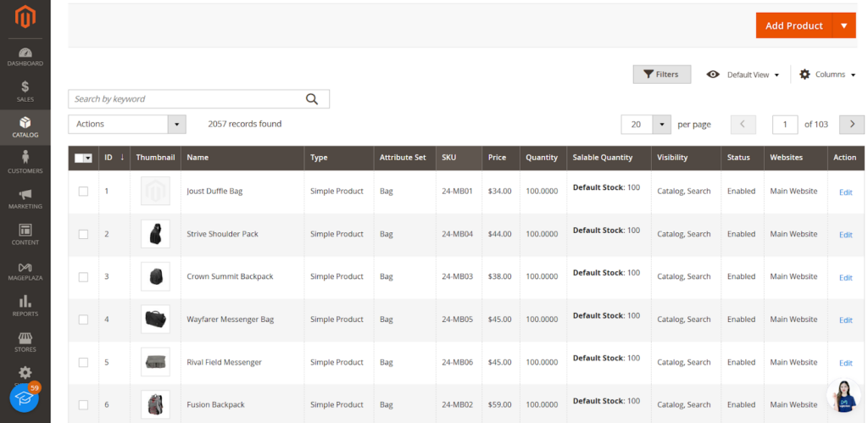Expand the Actions dropdown
The image size is (868, 423).
[126, 125]
